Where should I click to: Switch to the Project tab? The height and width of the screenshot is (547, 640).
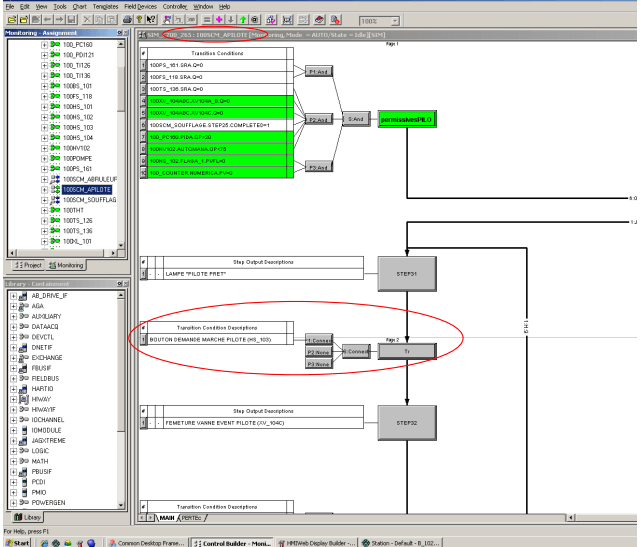pyautogui.click(x=28, y=265)
